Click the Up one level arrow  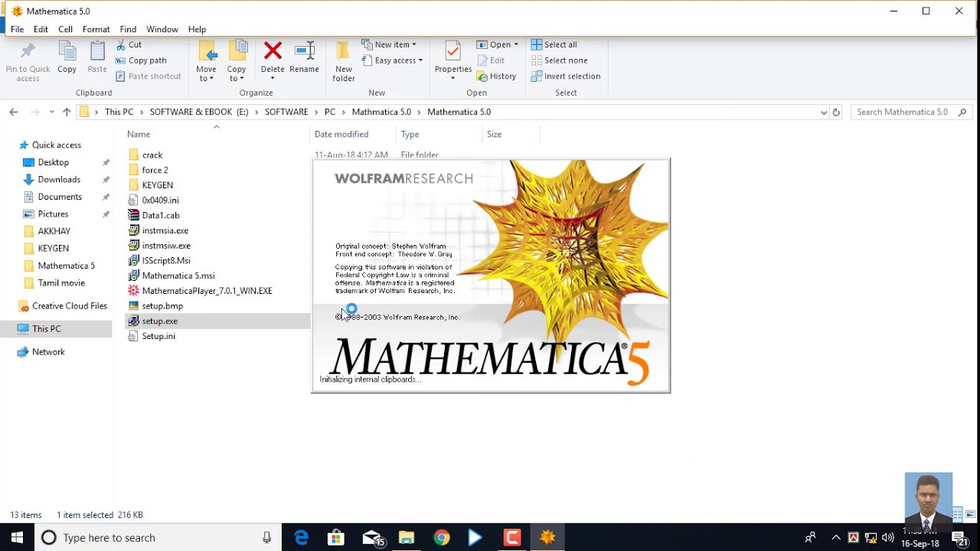[67, 112]
